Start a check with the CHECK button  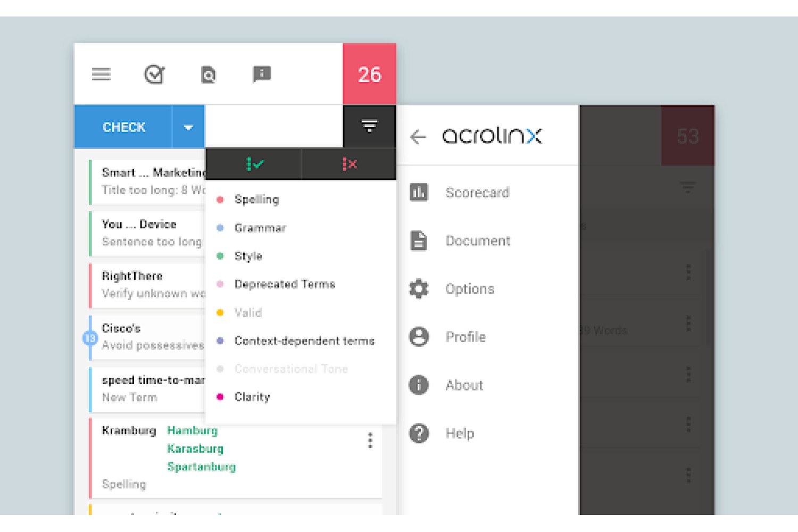[x=123, y=127]
